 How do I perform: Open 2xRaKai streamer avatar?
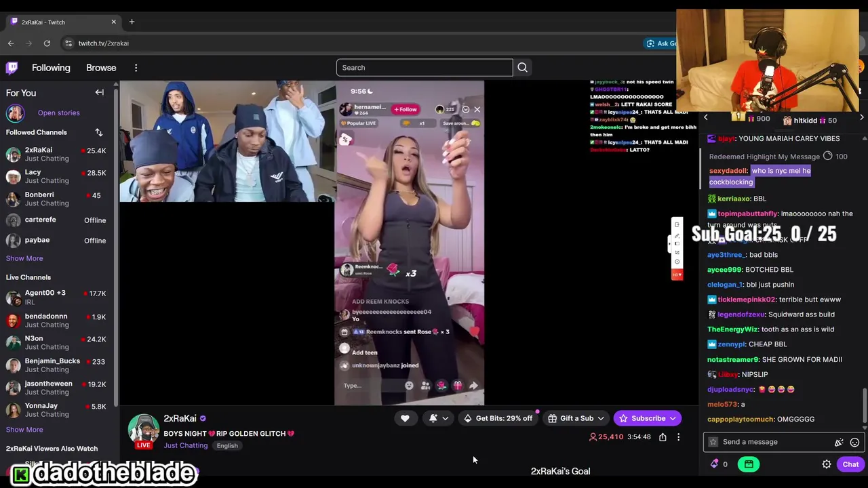(x=144, y=430)
